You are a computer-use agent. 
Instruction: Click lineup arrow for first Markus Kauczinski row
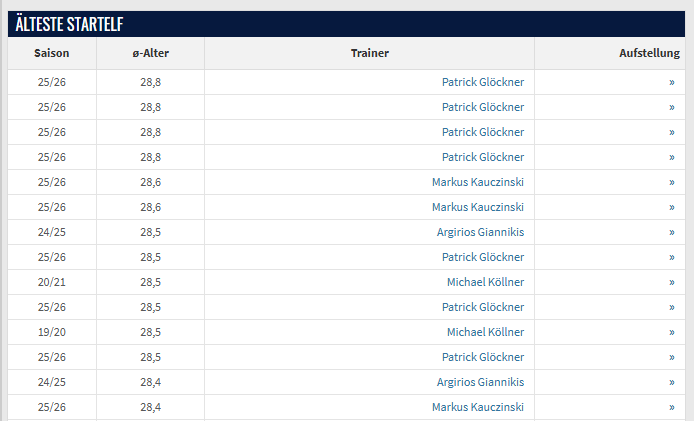pos(672,182)
